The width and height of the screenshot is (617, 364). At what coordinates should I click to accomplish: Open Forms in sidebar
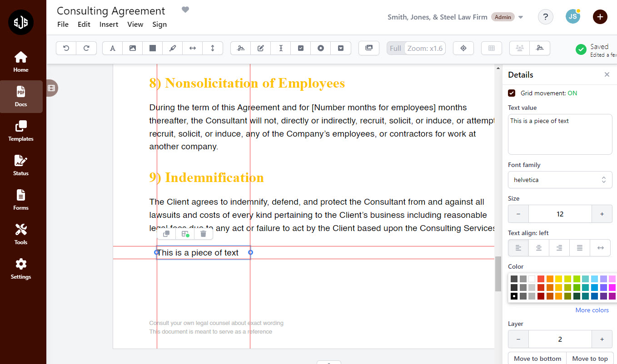click(x=21, y=200)
